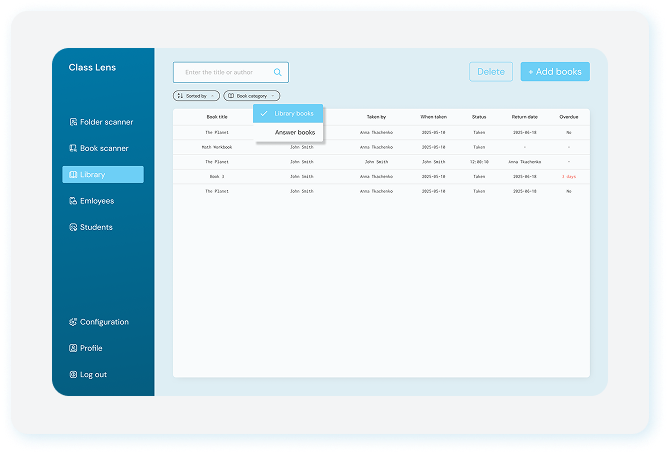Select the checked Library books option
This screenshot has height=453, width=668.
289,114
